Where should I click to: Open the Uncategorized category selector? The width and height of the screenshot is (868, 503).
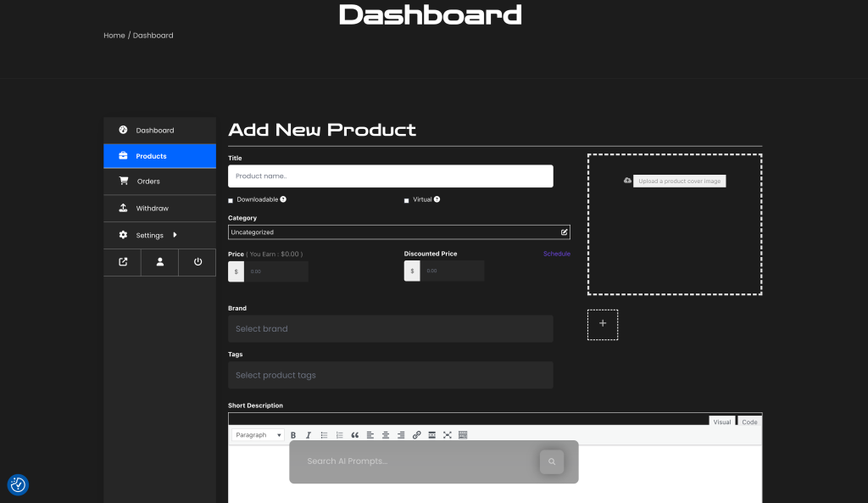pyautogui.click(x=398, y=232)
